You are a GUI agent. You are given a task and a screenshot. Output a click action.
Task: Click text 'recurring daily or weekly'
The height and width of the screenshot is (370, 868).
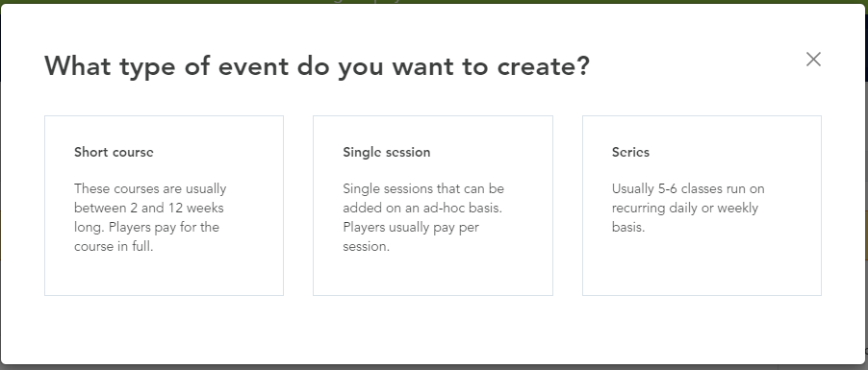click(685, 208)
